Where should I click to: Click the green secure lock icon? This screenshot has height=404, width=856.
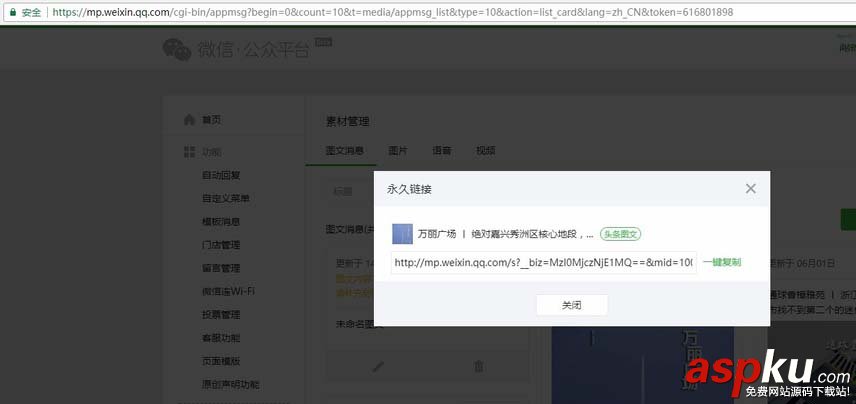[13, 12]
